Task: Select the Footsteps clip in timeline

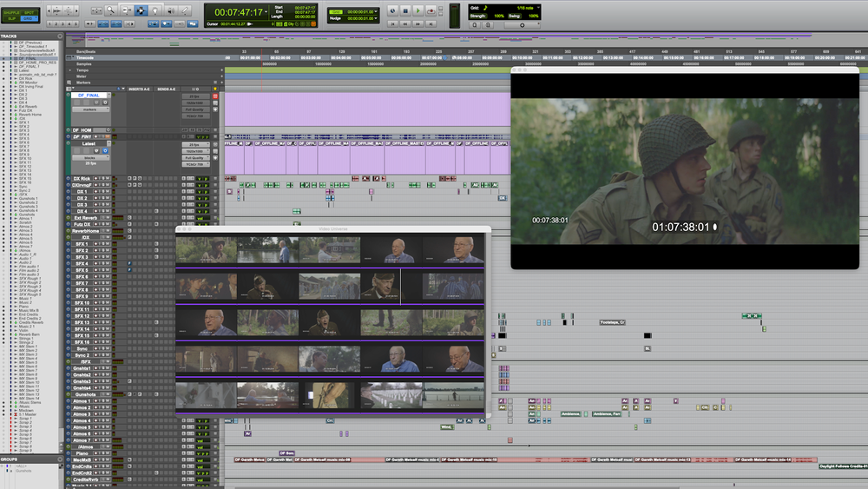Action: pyautogui.click(x=612, y=321)
